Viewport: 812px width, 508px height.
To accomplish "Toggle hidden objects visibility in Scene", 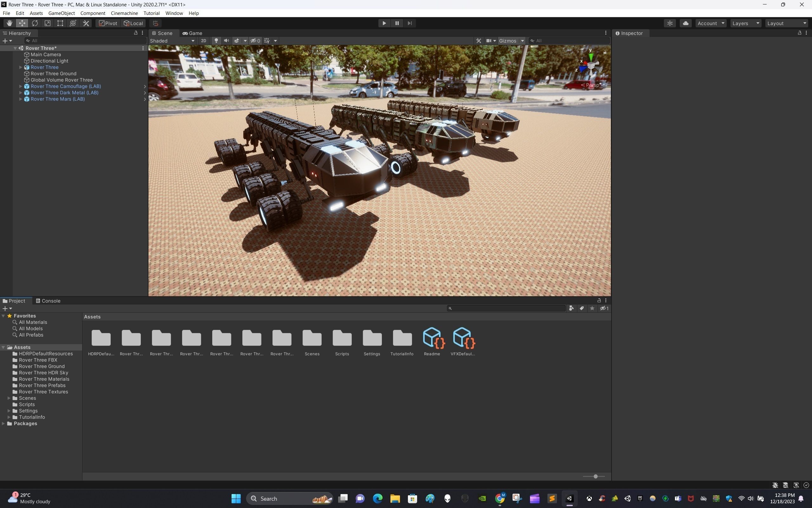I will [x=255, y=41].
